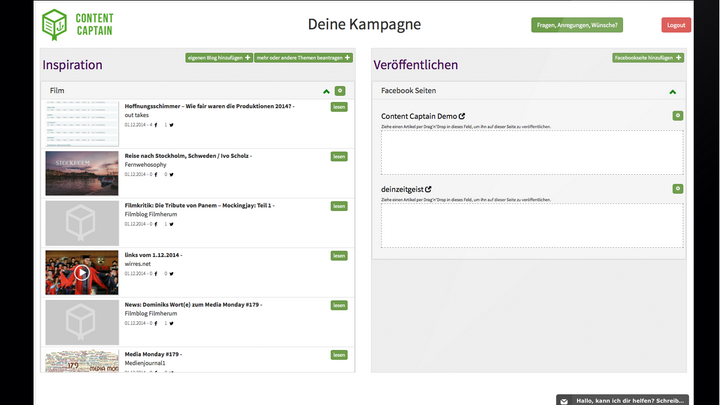Click Twitter icon on Filmkritik Mockingjay article

pos(171,224)
